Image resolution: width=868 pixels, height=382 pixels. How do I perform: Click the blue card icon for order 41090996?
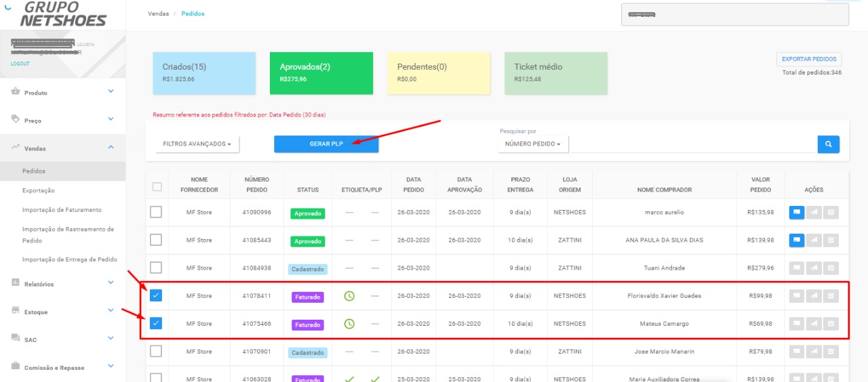pos(797,212)
